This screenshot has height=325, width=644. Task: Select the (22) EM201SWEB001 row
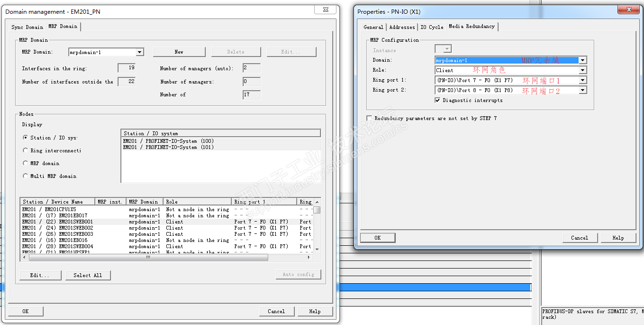pyautogui.click(x=167, y=222)
